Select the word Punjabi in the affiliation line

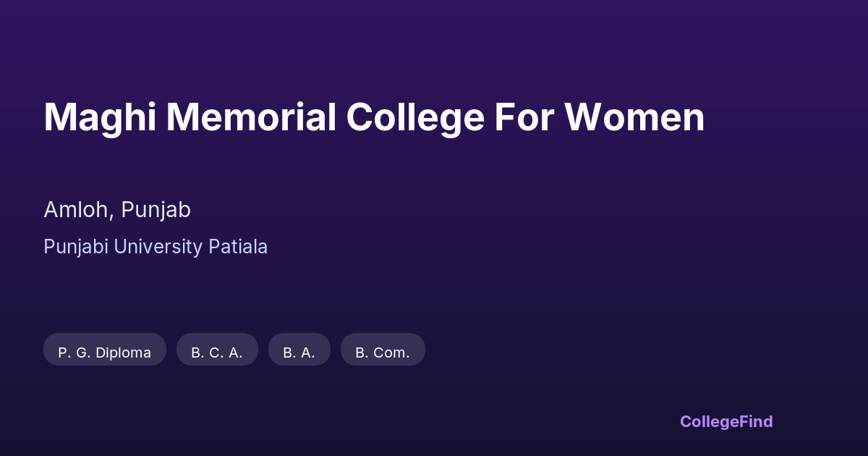pos(75,247)
